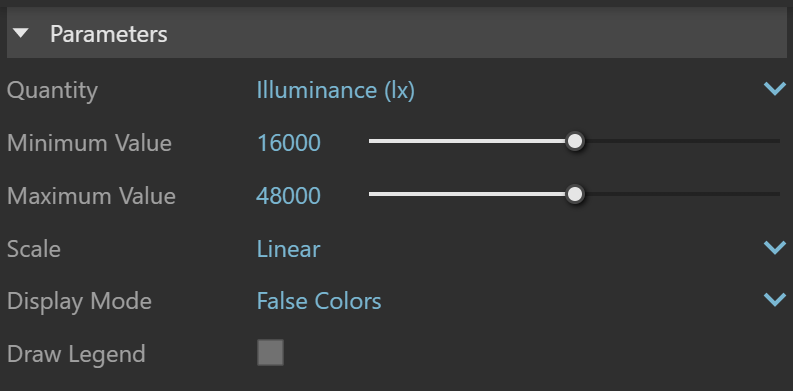793x391 pixels.
Task: Open the Display Mode dropdown chevron
Action: pyautogui.click(x=775, y=300)
